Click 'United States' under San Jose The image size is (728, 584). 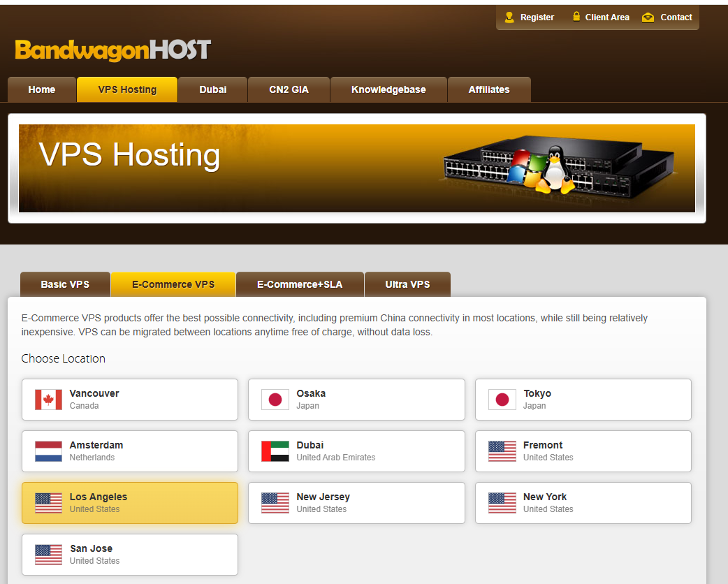95,561
